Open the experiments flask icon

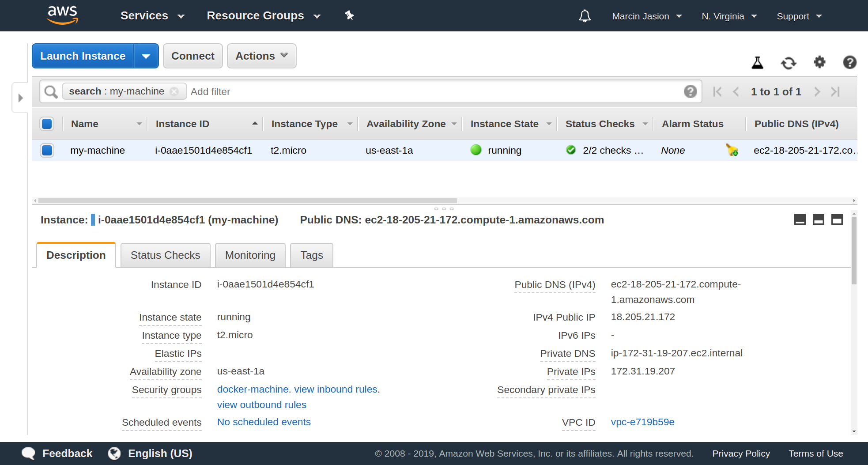pyautogui.click(x=757, y=63)
